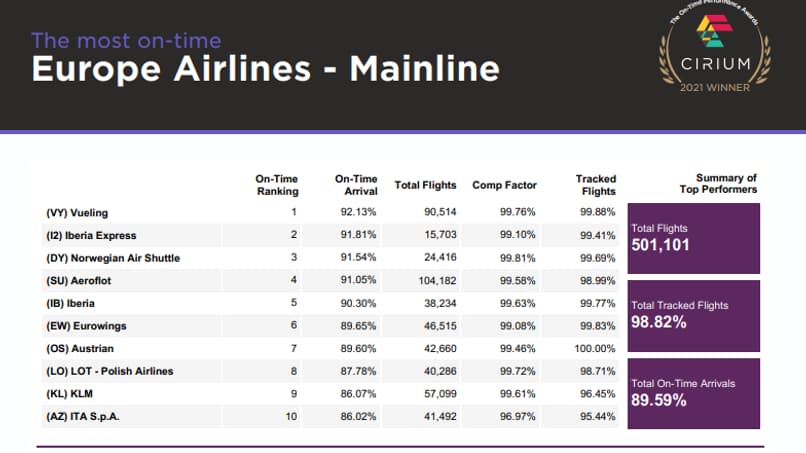
Task: Click the Total Flights column header
Action: coord(425,185)
